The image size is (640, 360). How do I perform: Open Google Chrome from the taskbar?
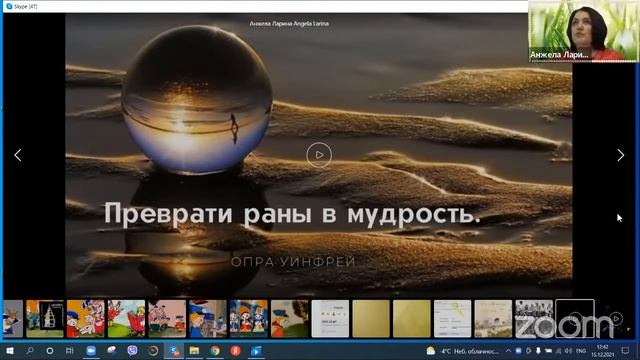pyautogui.click(x=215, y=351)
